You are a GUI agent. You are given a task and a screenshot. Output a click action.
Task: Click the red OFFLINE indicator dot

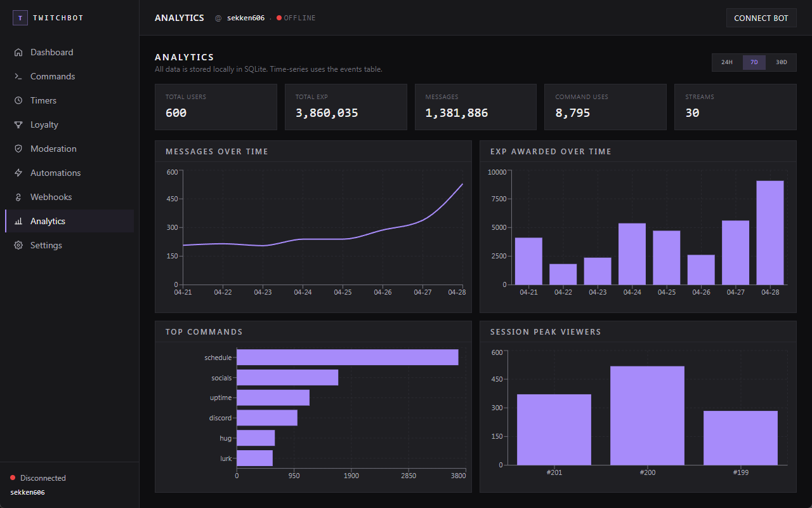coord(279,18)
